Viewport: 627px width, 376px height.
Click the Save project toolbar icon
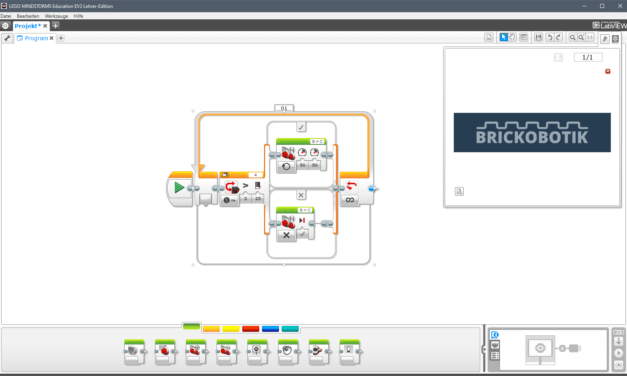click(x=538, y=37)
